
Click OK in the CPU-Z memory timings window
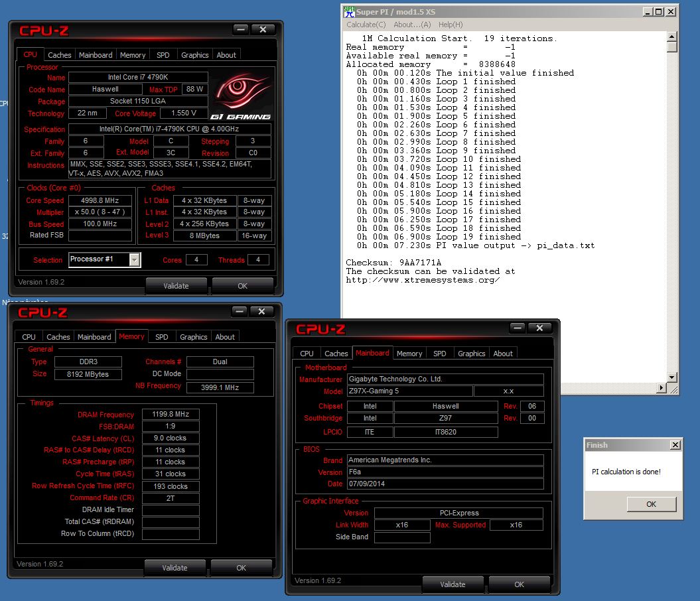(241, 568)
